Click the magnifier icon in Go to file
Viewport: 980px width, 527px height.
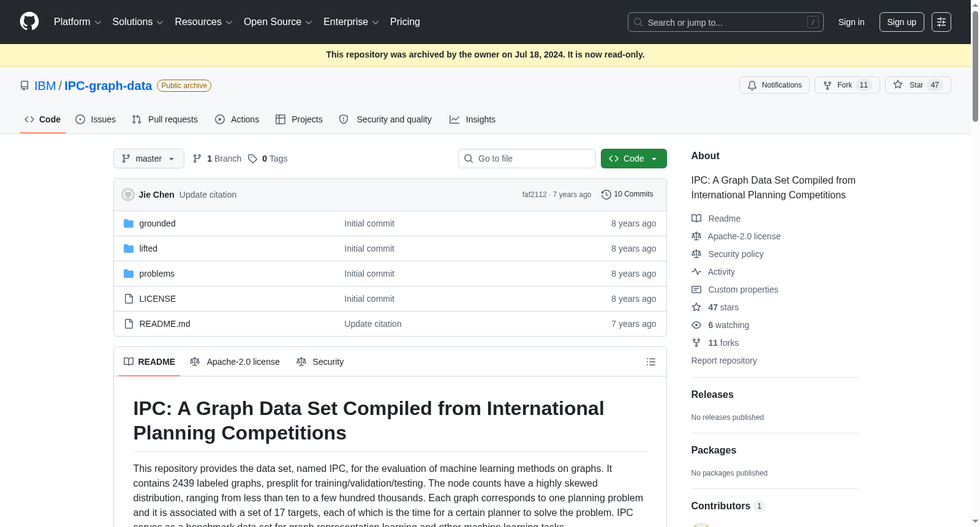pos(469,159)
